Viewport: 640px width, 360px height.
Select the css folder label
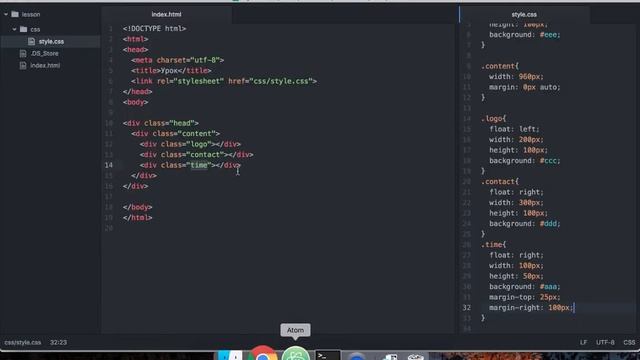coord(35,29)
